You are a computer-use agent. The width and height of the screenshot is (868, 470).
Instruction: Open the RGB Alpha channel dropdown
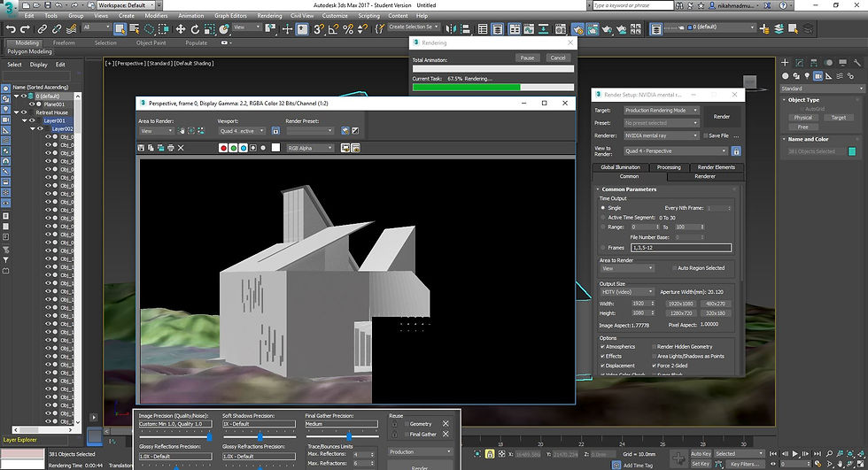point(310,148)
